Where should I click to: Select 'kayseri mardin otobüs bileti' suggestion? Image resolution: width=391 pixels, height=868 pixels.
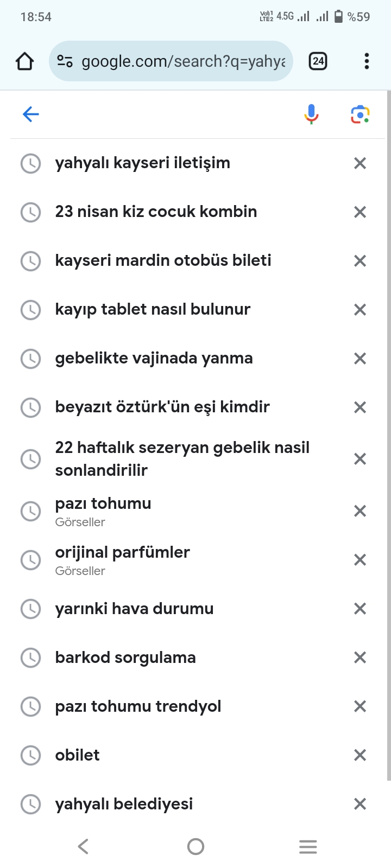coord(163,260)
